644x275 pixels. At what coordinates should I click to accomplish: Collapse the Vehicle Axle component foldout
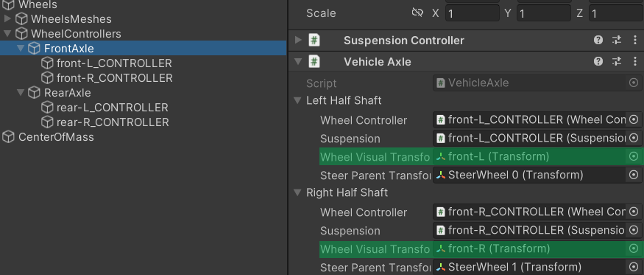299,62
